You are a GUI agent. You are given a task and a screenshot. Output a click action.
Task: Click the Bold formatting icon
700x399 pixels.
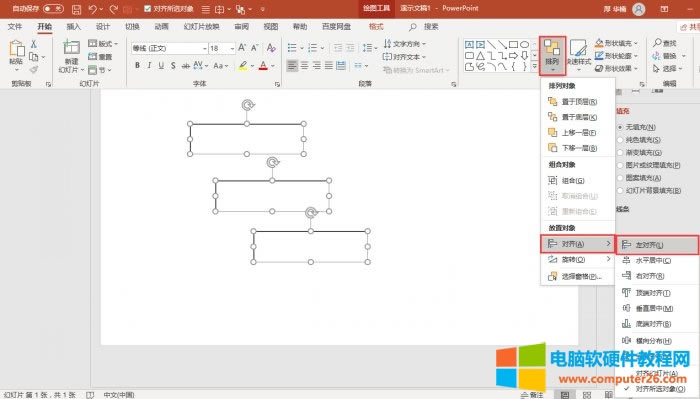coord(138,66)
